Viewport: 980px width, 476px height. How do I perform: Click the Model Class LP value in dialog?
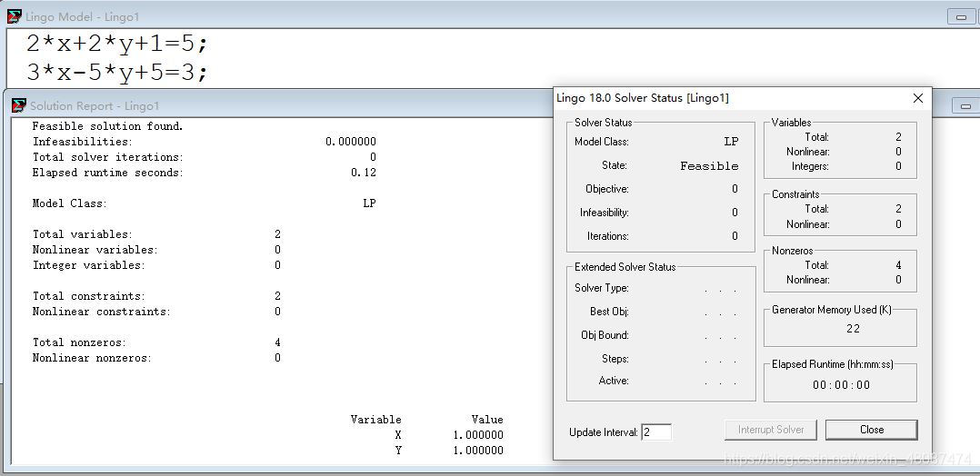pos(731,142)
